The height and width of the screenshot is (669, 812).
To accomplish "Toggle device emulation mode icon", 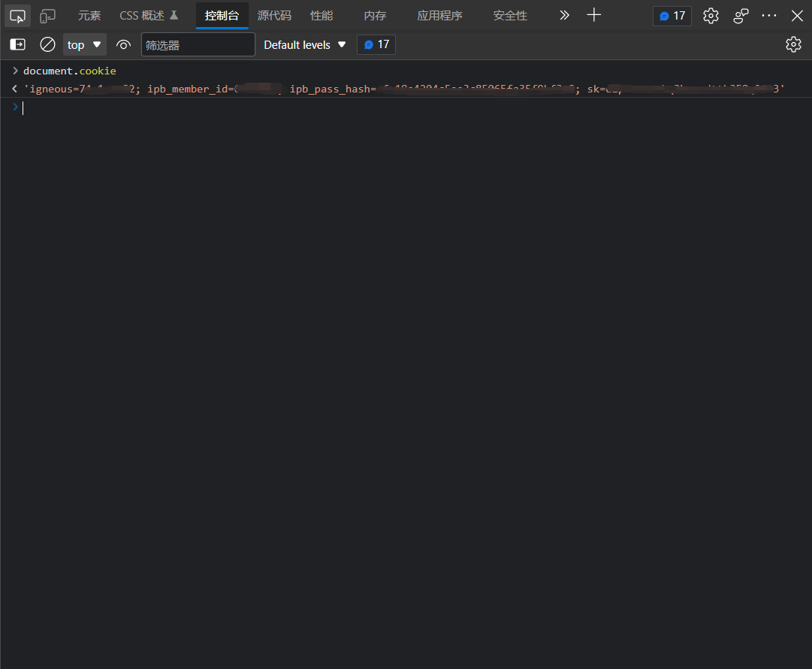I will (48, 16).
